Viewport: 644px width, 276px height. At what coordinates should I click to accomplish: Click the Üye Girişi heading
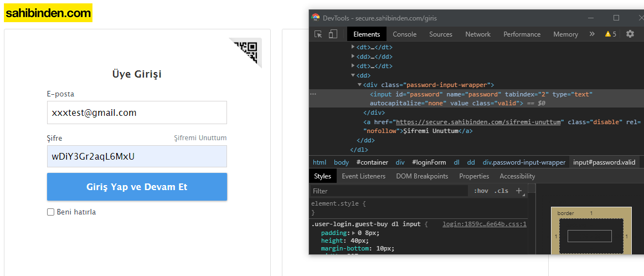pos(137,74)
